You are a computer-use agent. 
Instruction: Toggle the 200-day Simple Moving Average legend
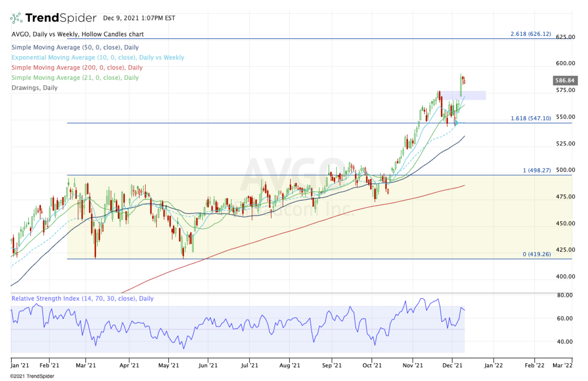click(77, 68)
